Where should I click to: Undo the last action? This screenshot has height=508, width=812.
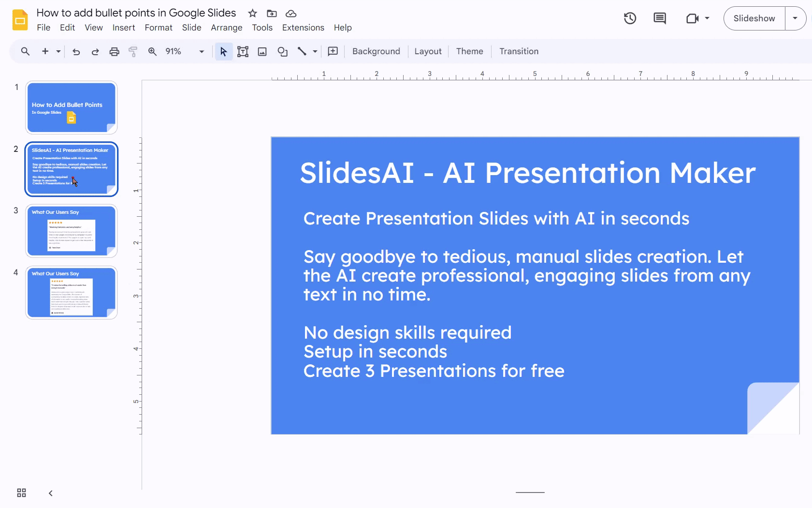pyautogui.click(x=76, y=51)
